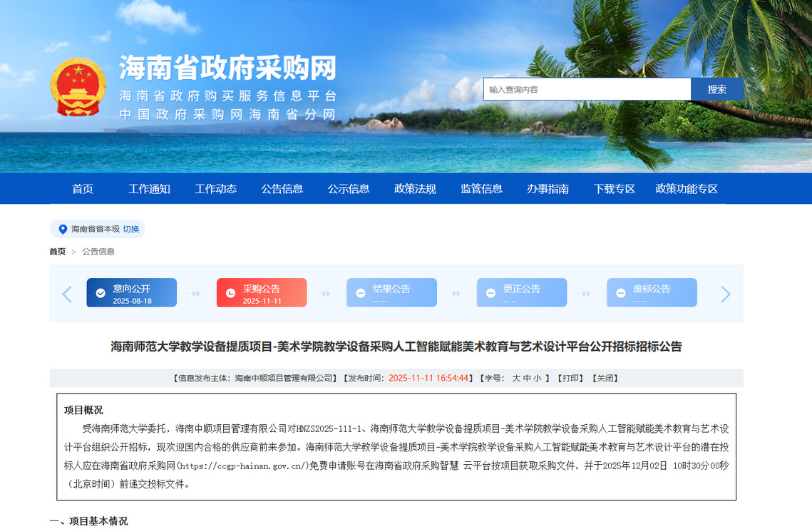Focus the 输入查询内容 search input field

pyautogui.click(x=587, y=89)
